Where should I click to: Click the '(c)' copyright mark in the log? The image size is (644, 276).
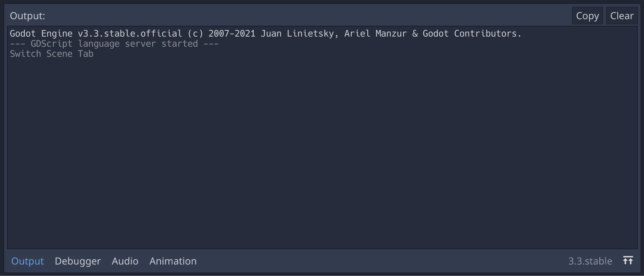[195, 34]
